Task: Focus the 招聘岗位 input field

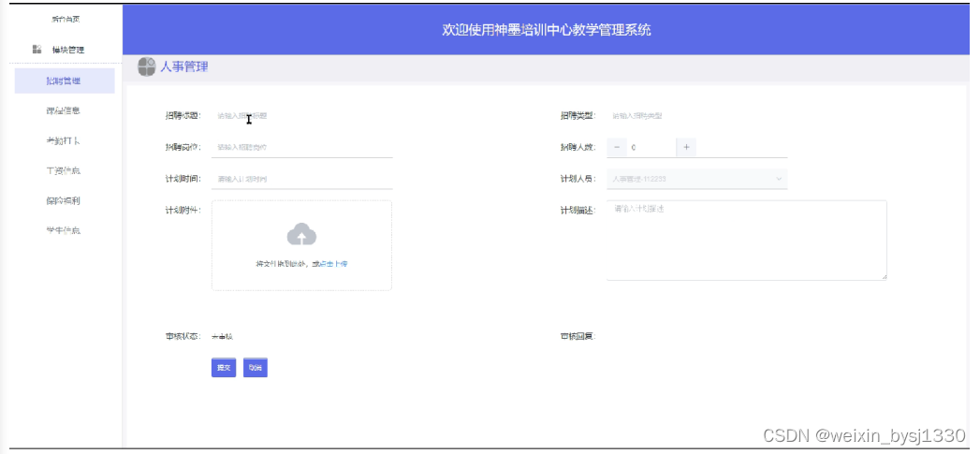Action: click(x=302, y=148)
